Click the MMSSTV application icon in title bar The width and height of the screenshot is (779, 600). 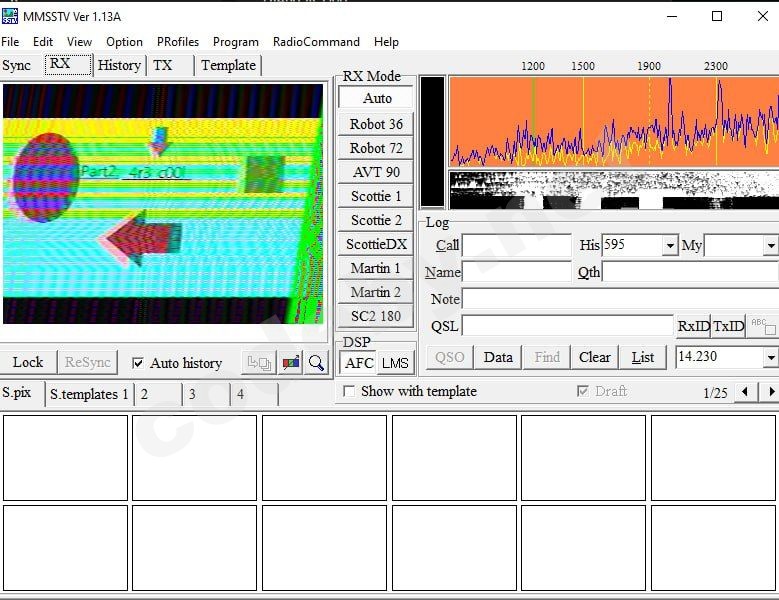pyautogui.click(x=10, y=16)
